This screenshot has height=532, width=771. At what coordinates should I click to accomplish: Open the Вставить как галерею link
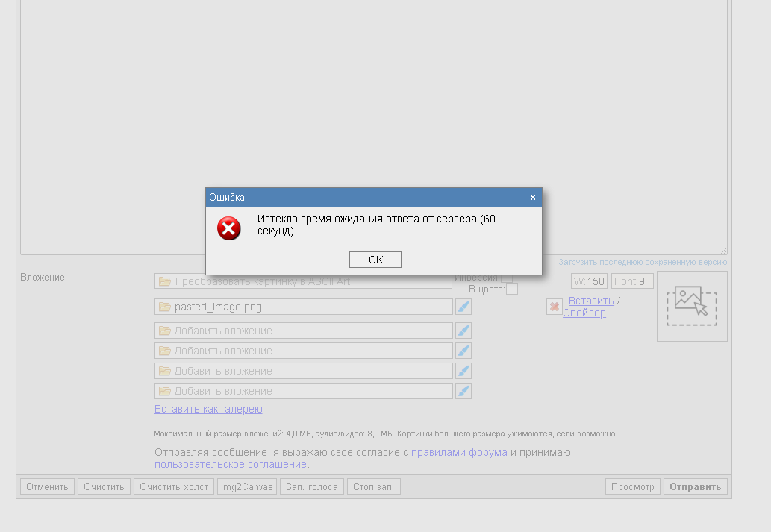coord(208,409)
